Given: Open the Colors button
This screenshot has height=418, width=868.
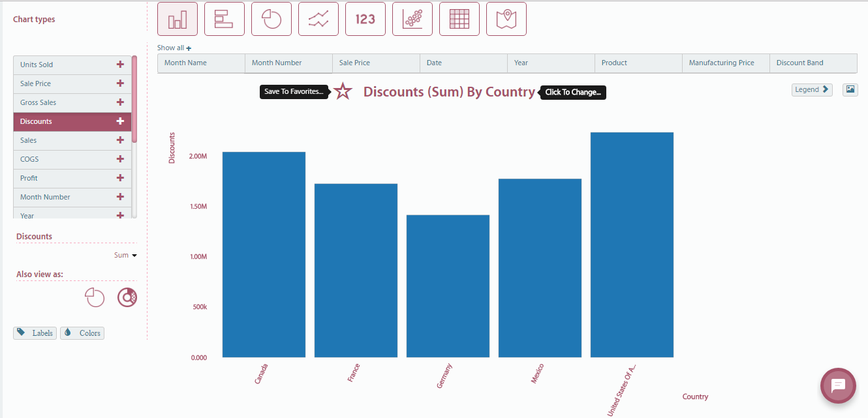Looking at the screenshot, I should click(82, 333).
